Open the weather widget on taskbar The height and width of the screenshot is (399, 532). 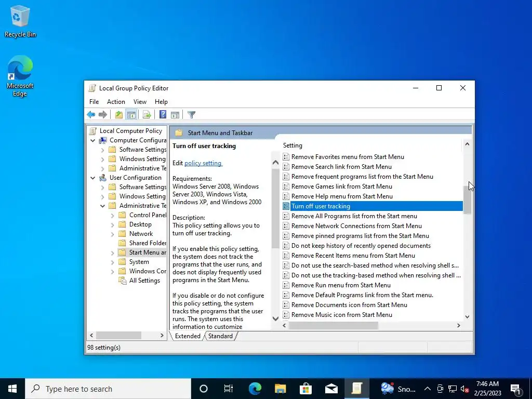coord(398,389)
